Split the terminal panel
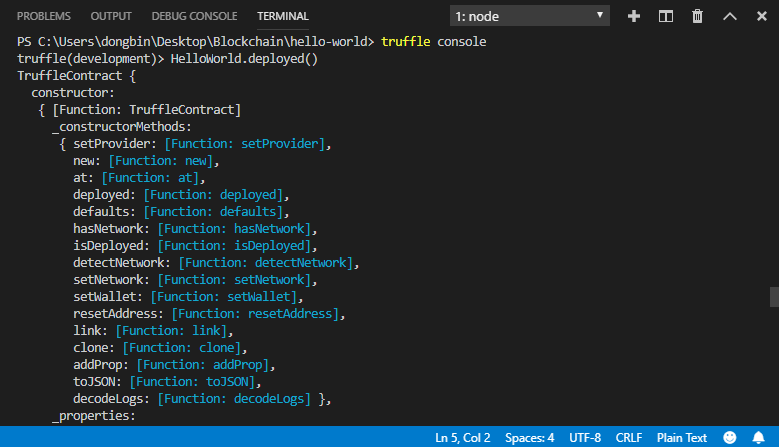 (666, 16)
